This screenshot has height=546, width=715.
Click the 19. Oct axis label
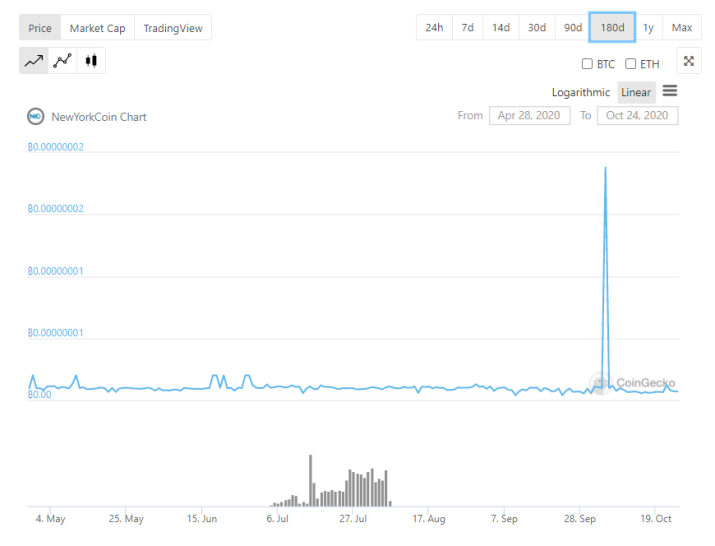655,519
